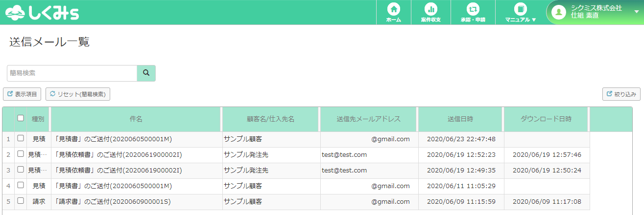Open 「見積書」のご送付 subject in row 1
This screenshot has height=215, width=644.
point(113,139)
